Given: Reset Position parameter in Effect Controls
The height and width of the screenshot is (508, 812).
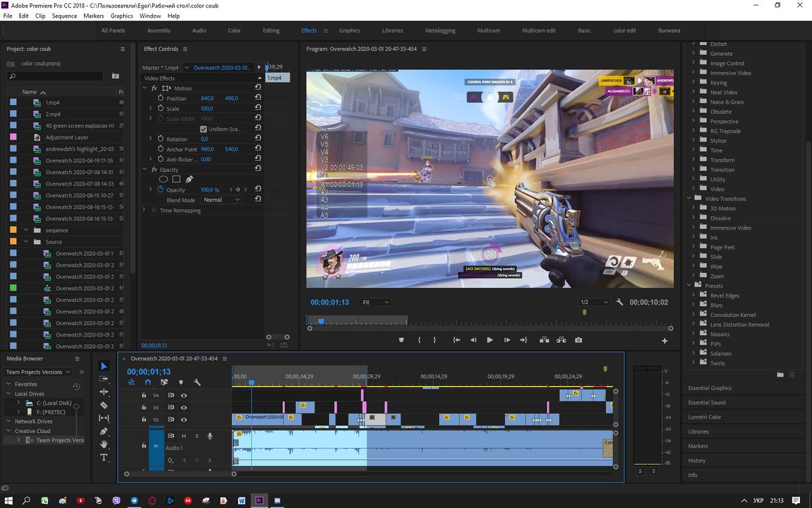Looking at the screenshot, I should (x=258, y=98).
